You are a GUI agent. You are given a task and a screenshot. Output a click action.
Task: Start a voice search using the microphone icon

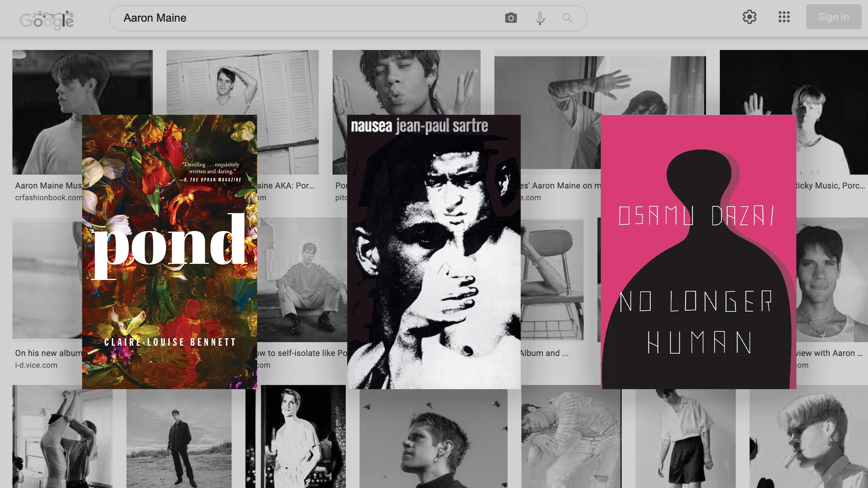539,18
